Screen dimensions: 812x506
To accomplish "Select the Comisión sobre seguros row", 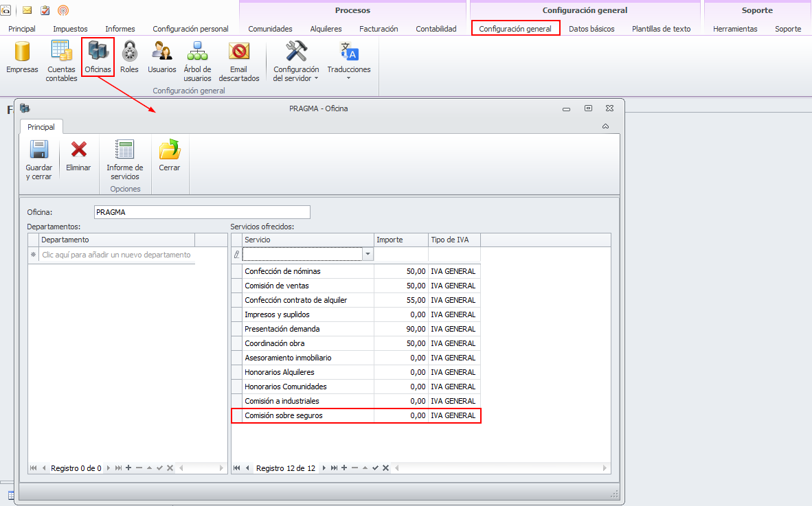I will tap(356, 415).
